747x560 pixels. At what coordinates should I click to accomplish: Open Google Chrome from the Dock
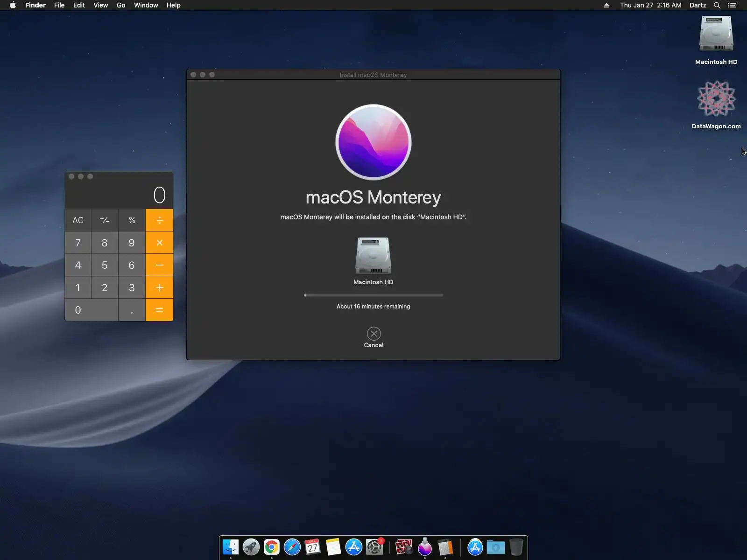point(272,547)
